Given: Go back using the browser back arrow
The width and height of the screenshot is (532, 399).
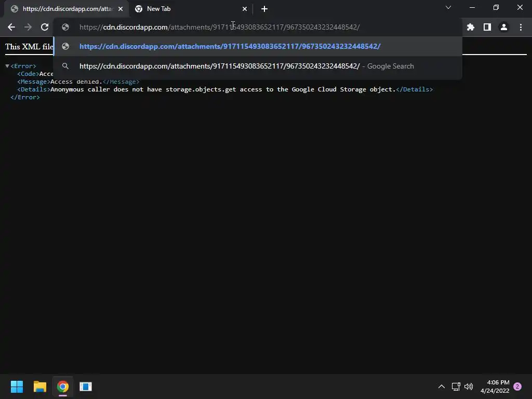Looking at the screenshot, I should 11,27.
